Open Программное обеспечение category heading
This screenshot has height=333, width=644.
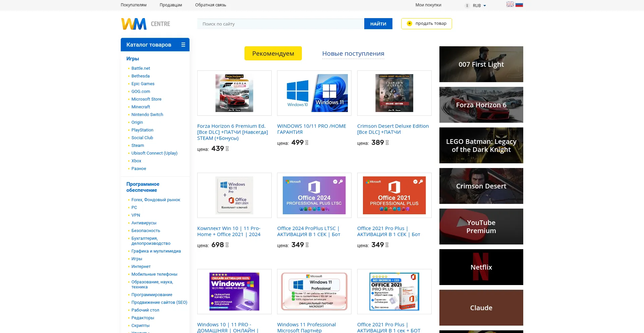point(143,187)
